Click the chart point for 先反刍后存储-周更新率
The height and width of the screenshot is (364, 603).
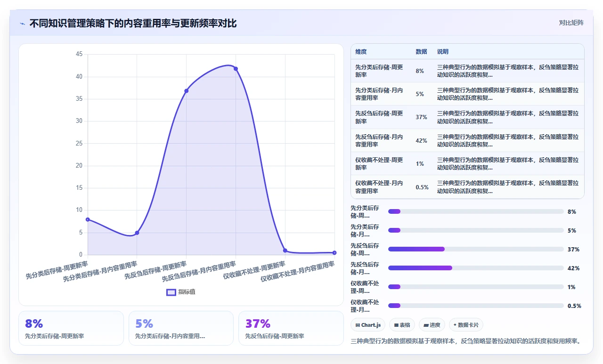pos(187,91)
